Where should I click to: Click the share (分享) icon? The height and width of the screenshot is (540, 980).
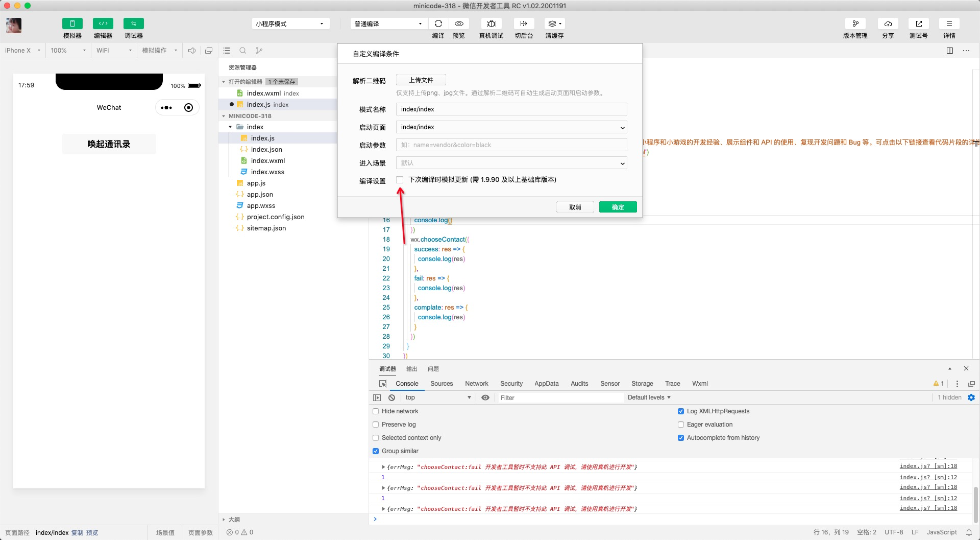[x=888, y=24]
